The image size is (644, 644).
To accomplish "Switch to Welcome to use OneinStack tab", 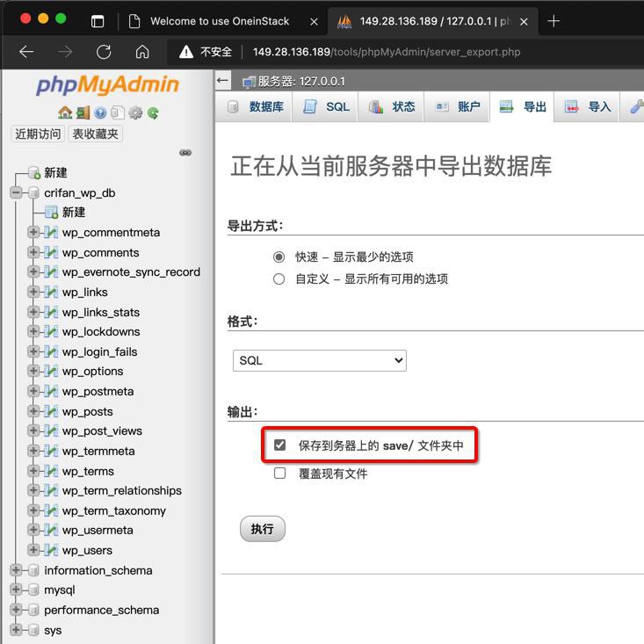I will 220,21.
